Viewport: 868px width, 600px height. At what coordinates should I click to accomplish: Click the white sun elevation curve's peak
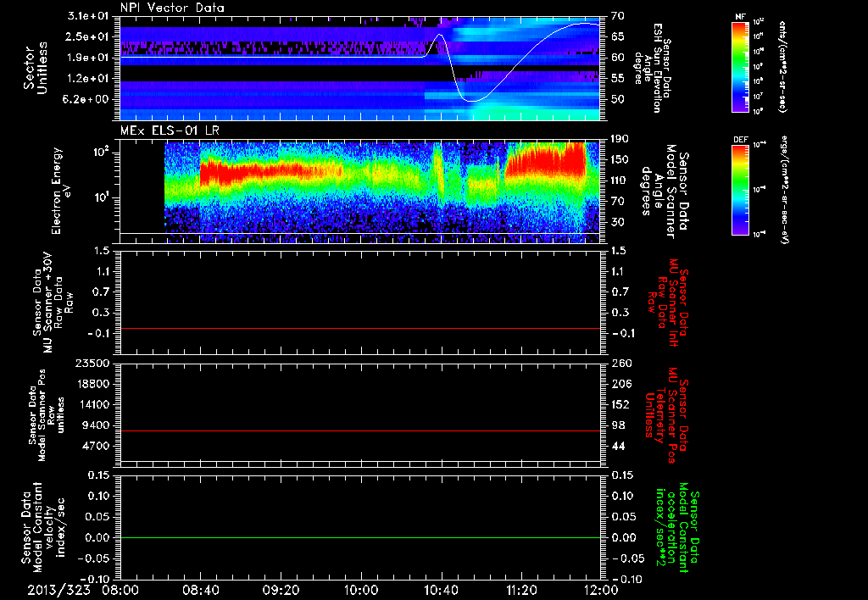[x=585, y=23]
